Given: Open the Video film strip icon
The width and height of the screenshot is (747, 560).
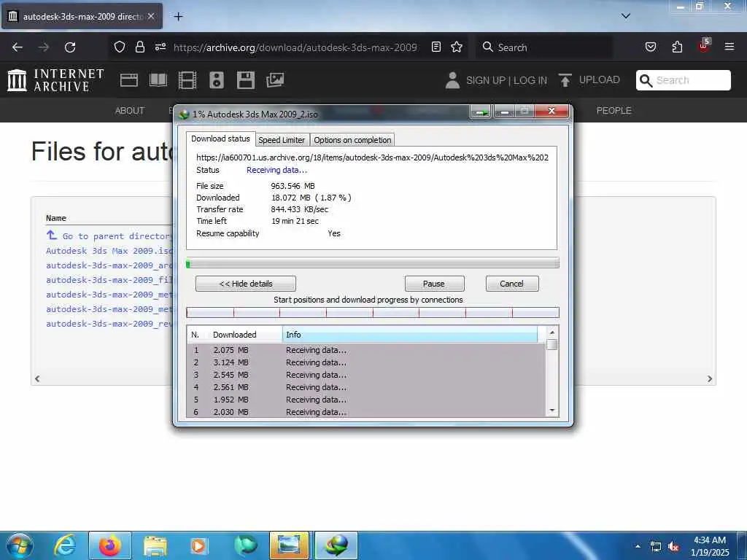Looking at the screenshot, I should coord(187,80).
